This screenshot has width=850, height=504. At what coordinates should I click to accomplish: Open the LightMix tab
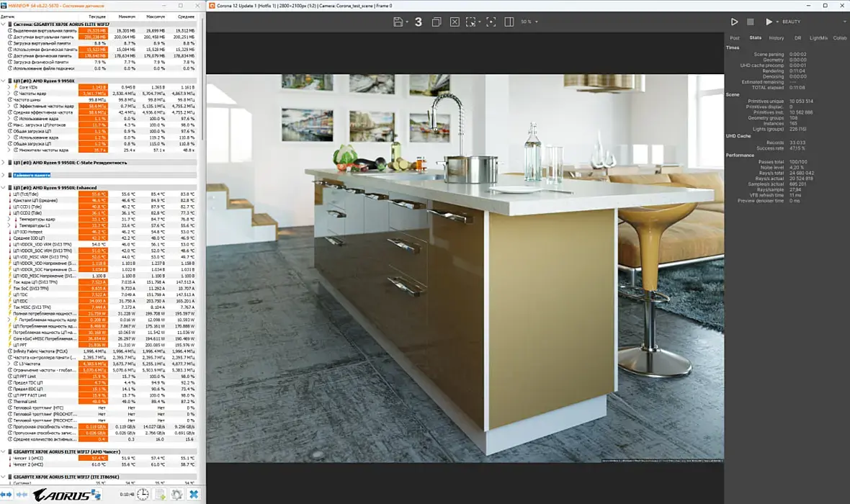(818, 38)
